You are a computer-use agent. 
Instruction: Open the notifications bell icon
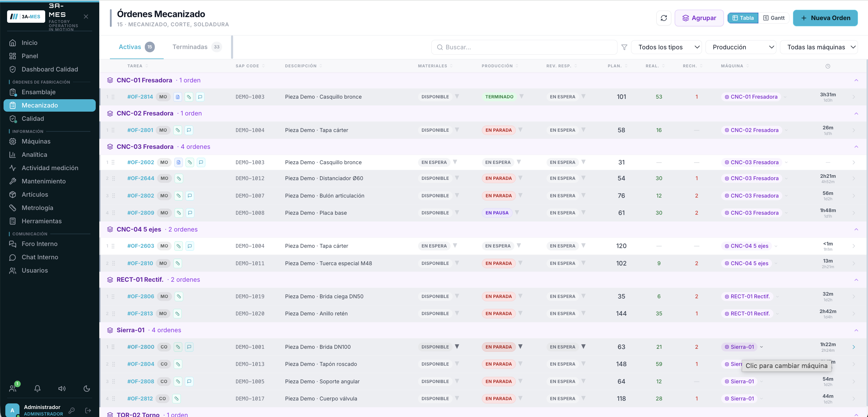pos(38,388)
